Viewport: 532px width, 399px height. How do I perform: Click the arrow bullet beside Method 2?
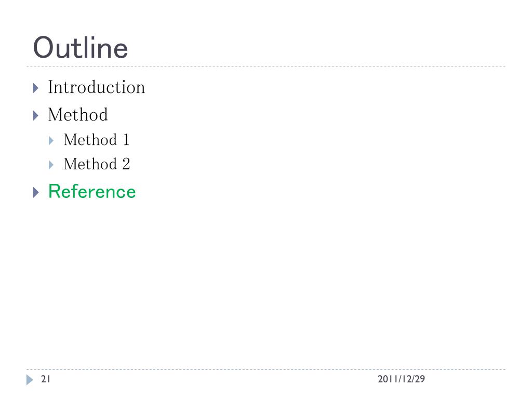[51, 165]
